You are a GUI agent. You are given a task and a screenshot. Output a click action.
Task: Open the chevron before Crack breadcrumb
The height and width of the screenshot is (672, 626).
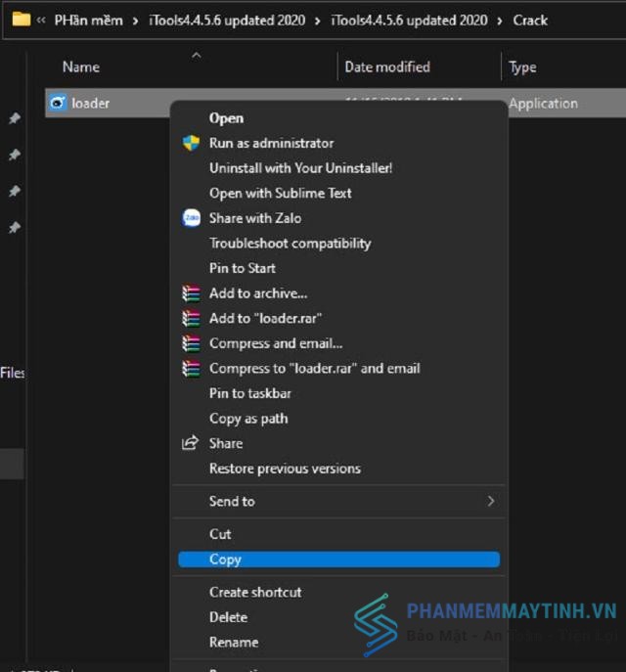point(500,21)
